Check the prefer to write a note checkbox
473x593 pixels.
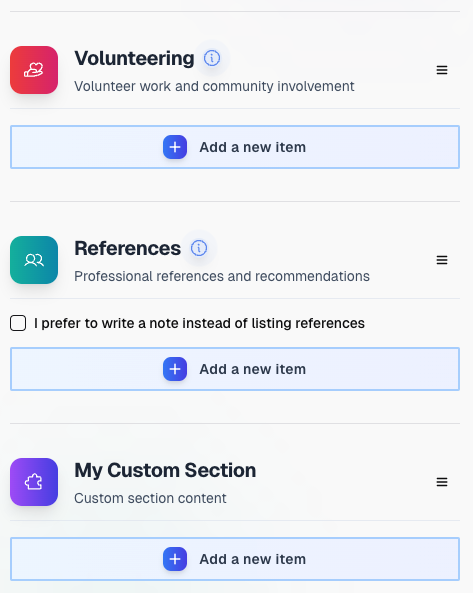[18, 323]
